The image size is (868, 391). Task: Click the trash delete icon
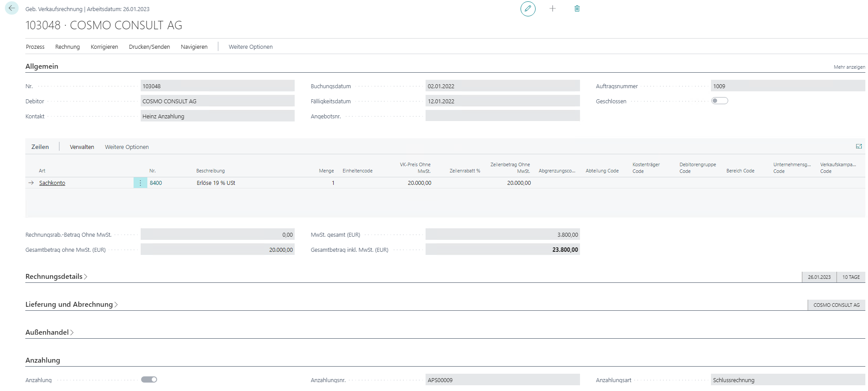click(x=577, y=8)
